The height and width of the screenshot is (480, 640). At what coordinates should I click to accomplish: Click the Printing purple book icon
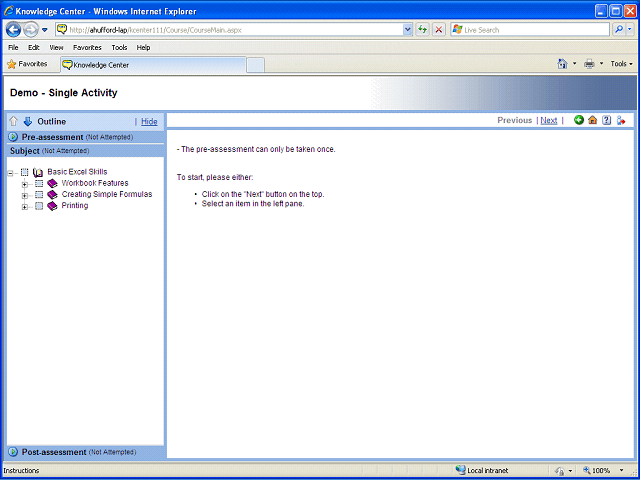click(52, 206)
